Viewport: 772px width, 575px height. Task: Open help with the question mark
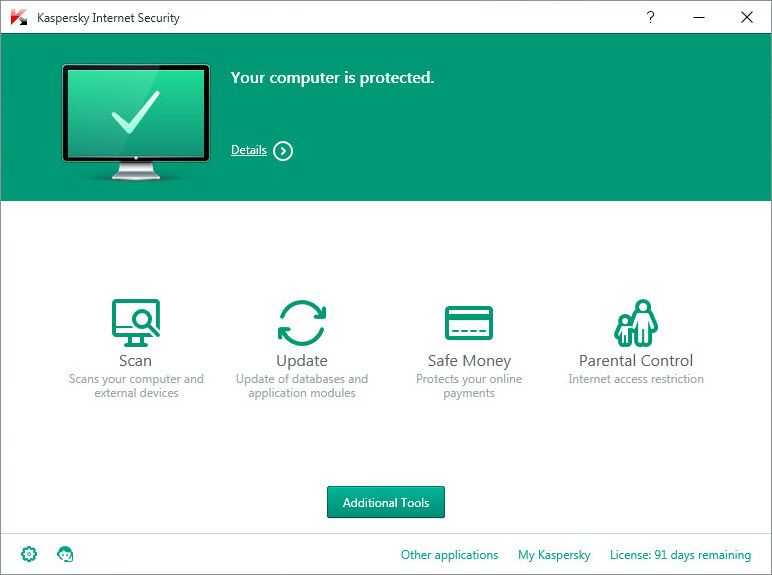pyautogui.click(x=650, y=17)
